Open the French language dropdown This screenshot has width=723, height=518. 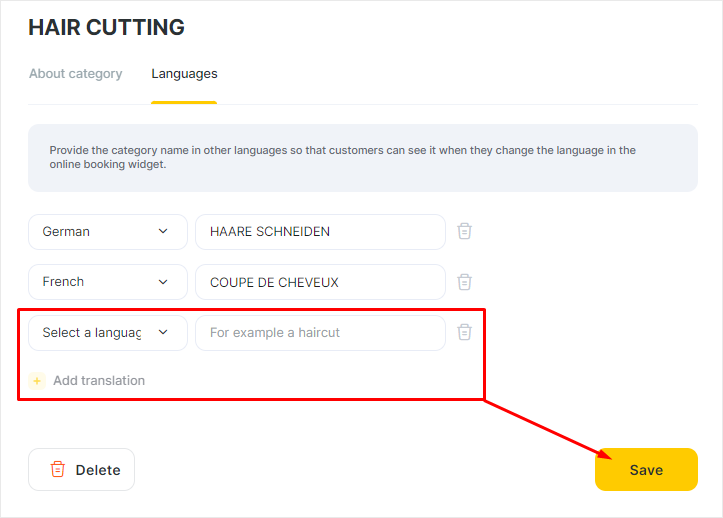click(108, 282)
